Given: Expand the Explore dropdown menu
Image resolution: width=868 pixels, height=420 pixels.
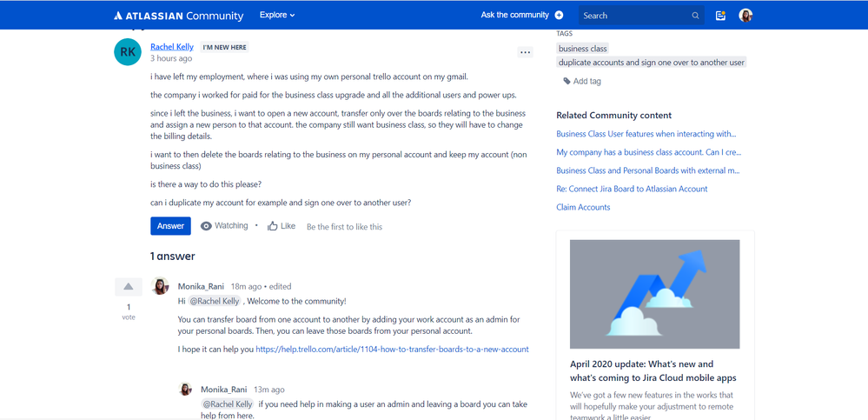Looking at the screenshot, I should (277, 15).
